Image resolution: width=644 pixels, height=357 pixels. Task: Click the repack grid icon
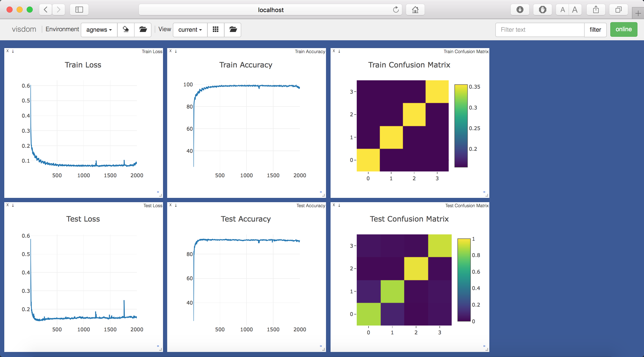click(x=216, y=30)
